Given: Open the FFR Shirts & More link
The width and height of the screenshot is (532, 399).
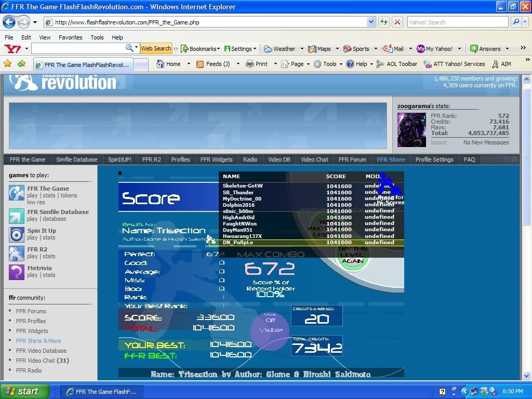Looking at the screenshot, I should (x=38, y=341).
